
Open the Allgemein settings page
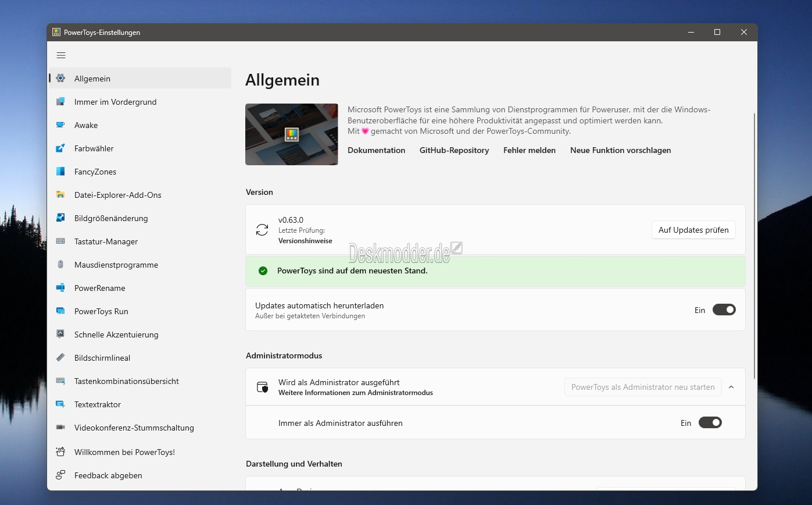[140, 79]
